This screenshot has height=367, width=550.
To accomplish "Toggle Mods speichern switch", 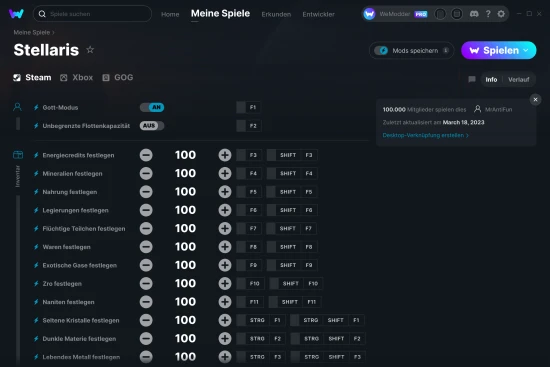I will [381, 51].
